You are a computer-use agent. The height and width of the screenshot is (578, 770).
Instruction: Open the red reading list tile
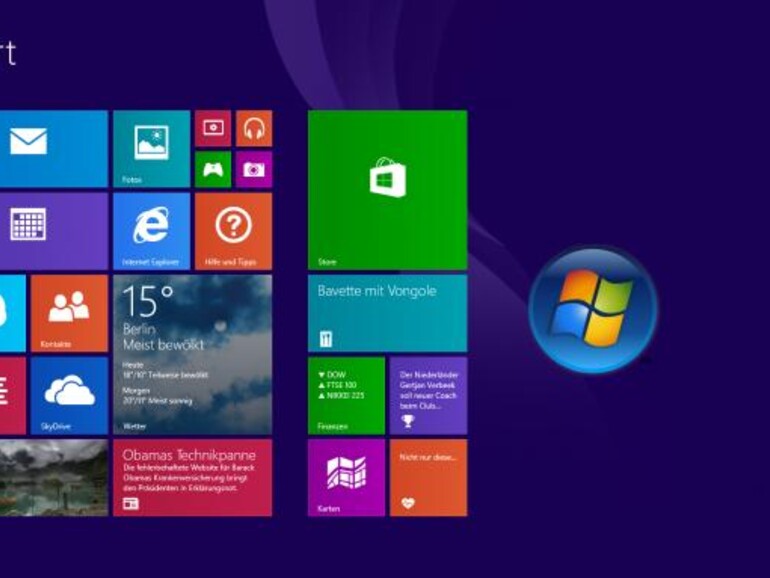coord(13,396)
